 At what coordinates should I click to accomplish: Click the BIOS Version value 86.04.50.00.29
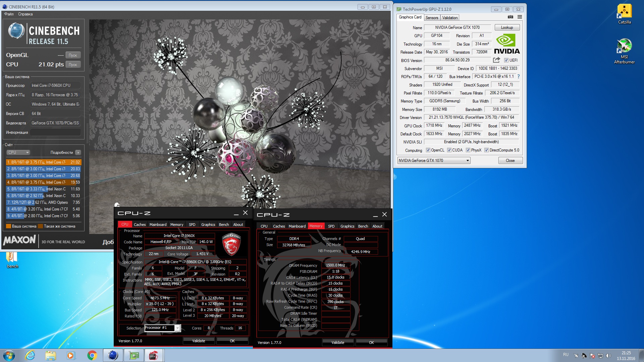(x=458, y=60)
